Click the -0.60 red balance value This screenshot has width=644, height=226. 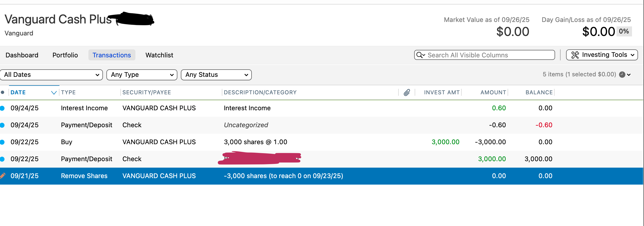pos(544,125)
